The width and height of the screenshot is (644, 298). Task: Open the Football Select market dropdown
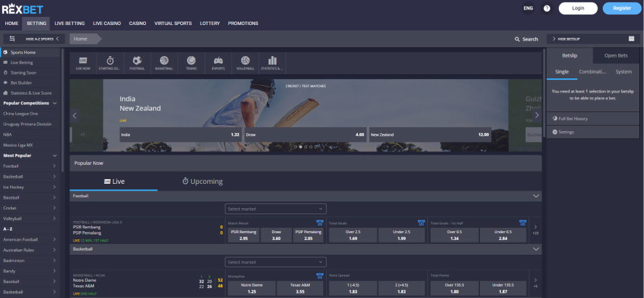click(275, 209)
